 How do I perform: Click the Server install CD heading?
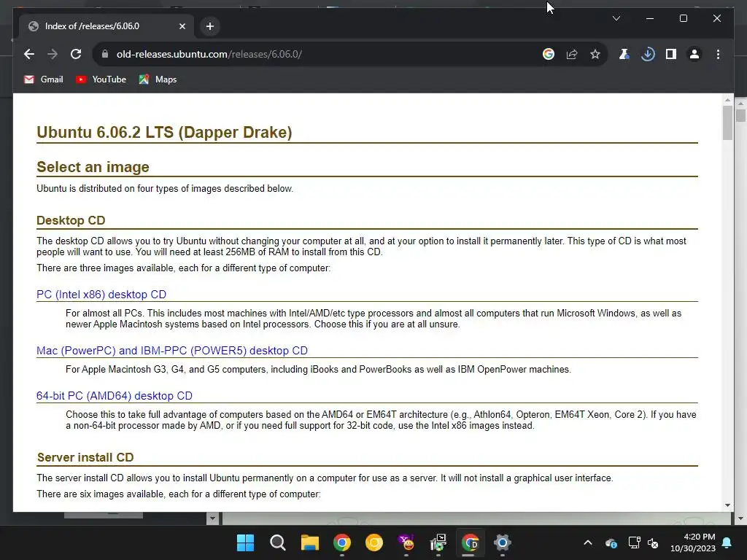pyautogui.click(x=85, y=457)
